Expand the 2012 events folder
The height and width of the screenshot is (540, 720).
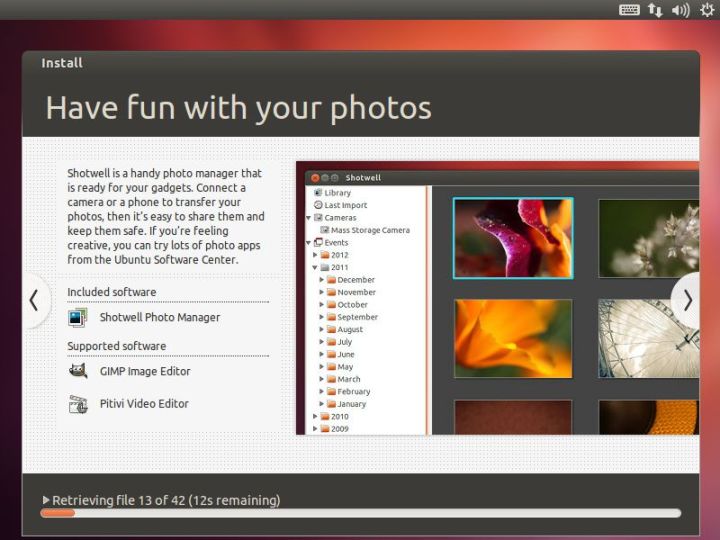point(315,255)
